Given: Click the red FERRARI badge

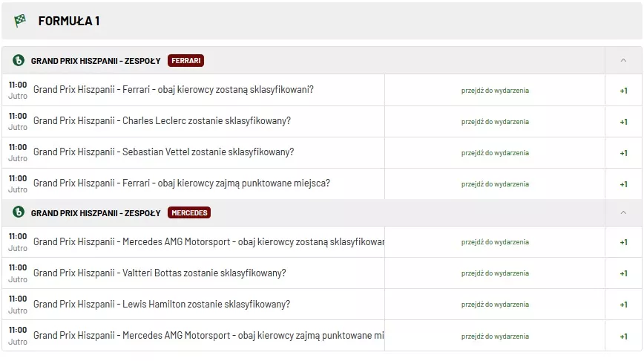Looking at the screenshot, I should pyautogui.click(x=185, y=60).
